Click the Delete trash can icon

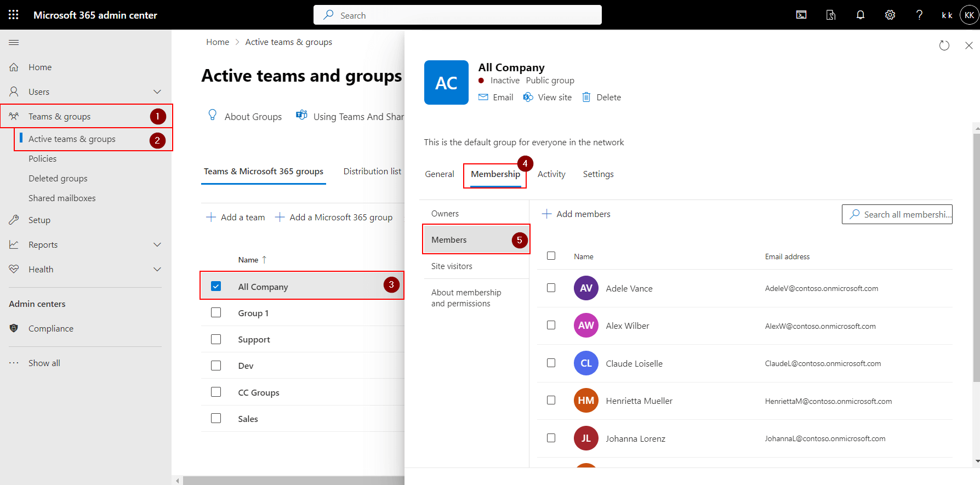(x=586, y=97)
